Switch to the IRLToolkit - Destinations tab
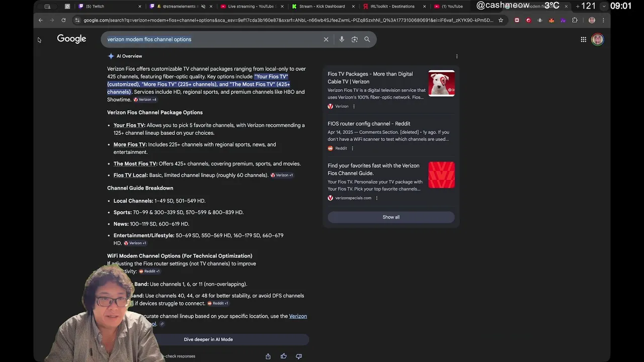The width and height of the screenshot is (644, 362). pos(394,7)
